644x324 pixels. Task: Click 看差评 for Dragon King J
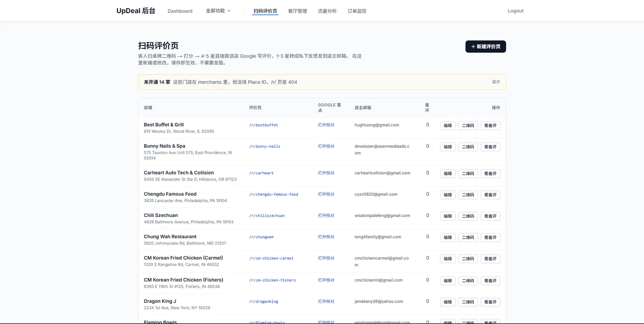pyautogui.click(x=490, y=302)
